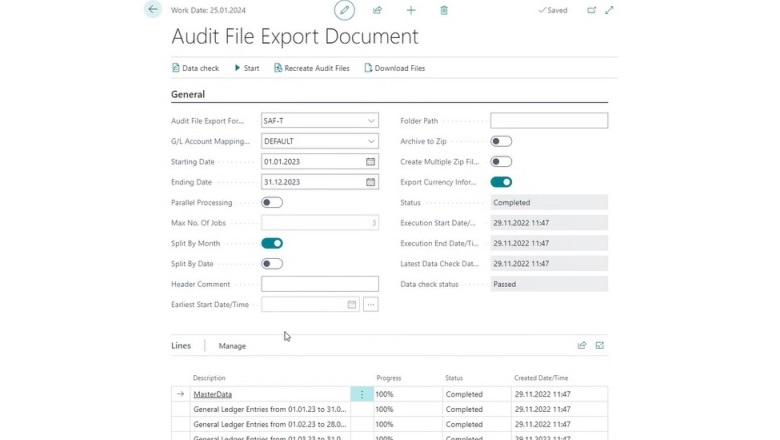Enable Archive to Zip switch

point(501,141)
